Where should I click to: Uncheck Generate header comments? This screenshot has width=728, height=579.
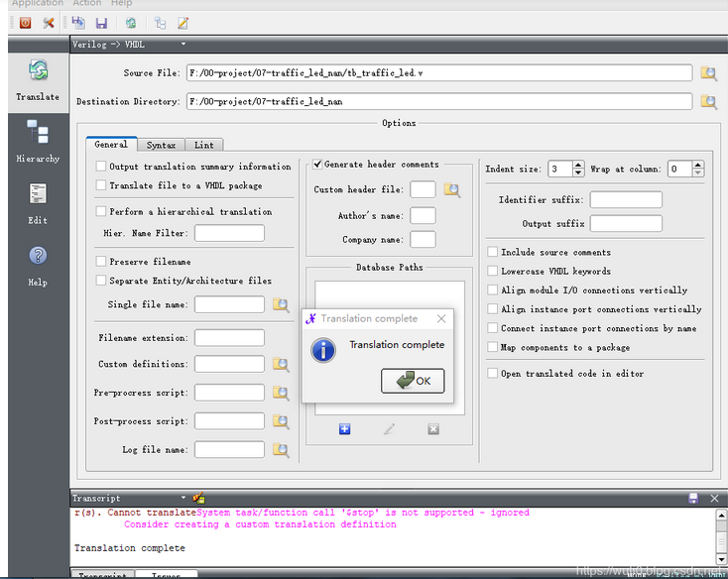[317, 164]
